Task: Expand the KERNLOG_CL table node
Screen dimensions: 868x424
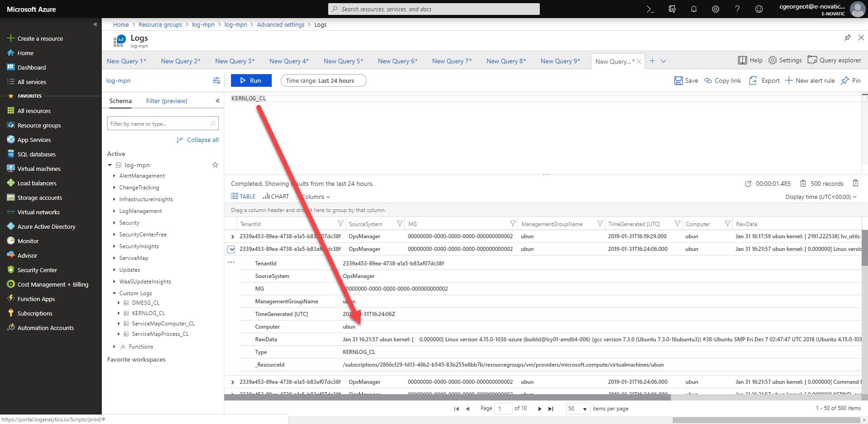Action: 119,313
